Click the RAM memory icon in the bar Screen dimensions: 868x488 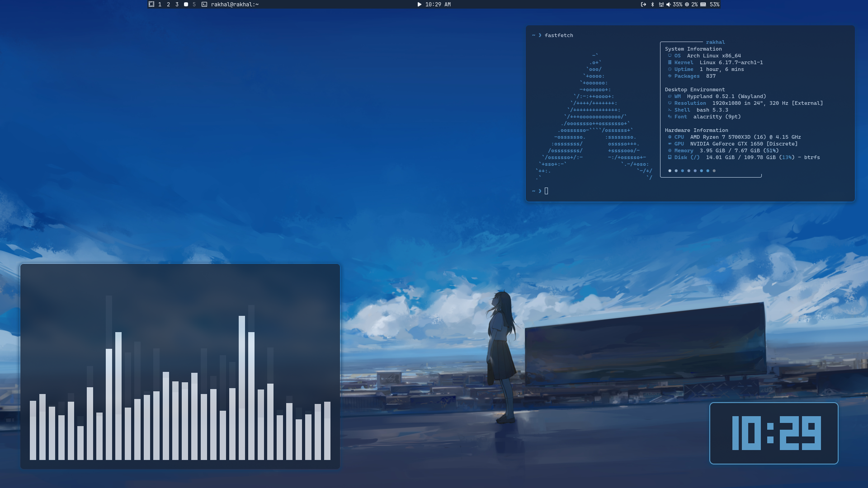[703, 5]
